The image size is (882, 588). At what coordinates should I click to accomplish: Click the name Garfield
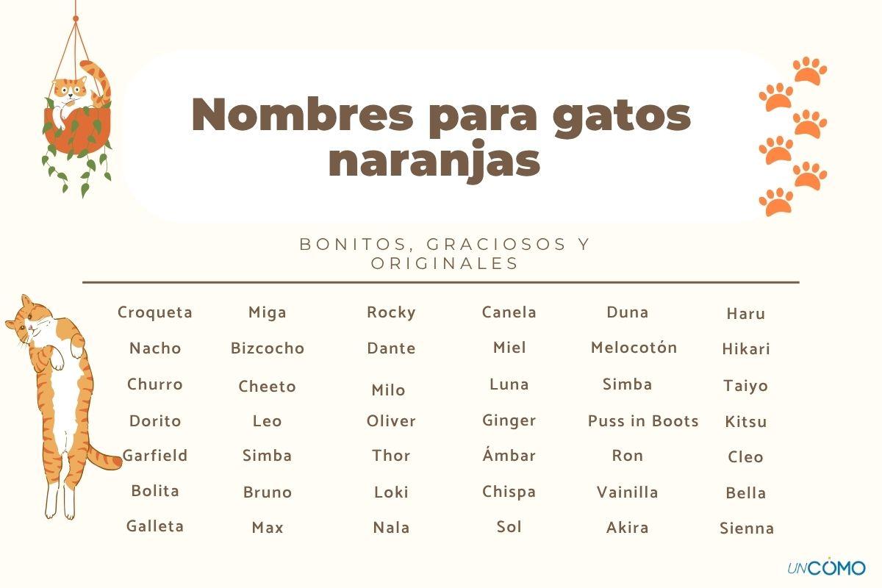pyautogui.click(x=155, y=456)
